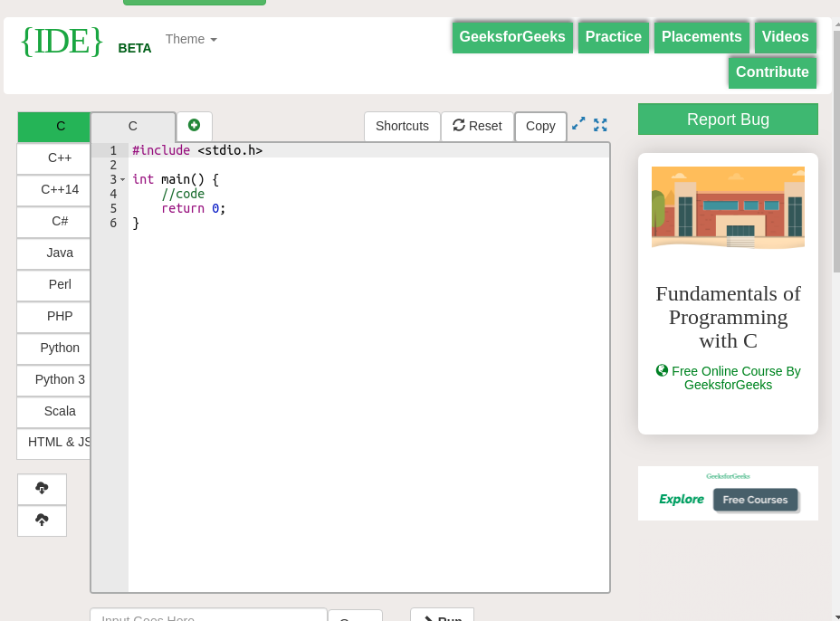Click the Free Courses button in the ad

click(755, 499)
